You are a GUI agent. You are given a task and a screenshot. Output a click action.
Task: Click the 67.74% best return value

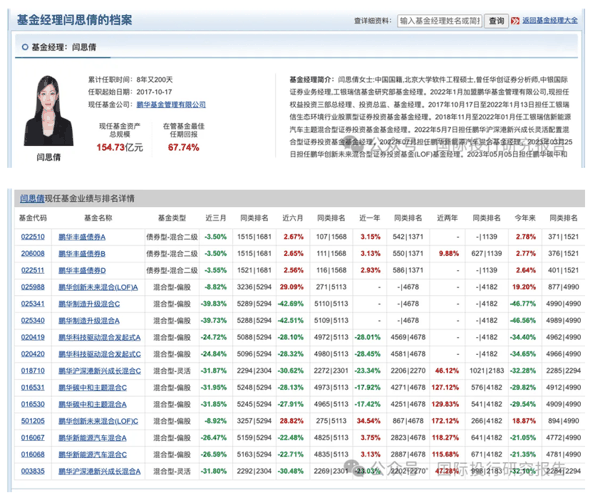point(184,147)
